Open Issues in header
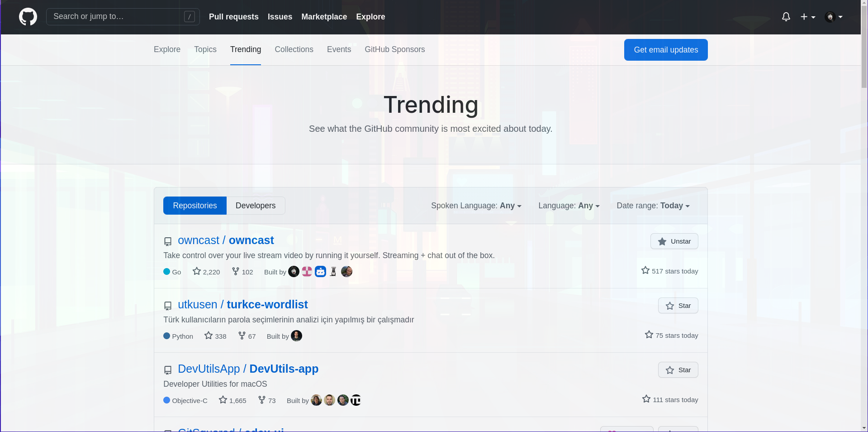This screenshot has width=868, height=432. point(280,17)
